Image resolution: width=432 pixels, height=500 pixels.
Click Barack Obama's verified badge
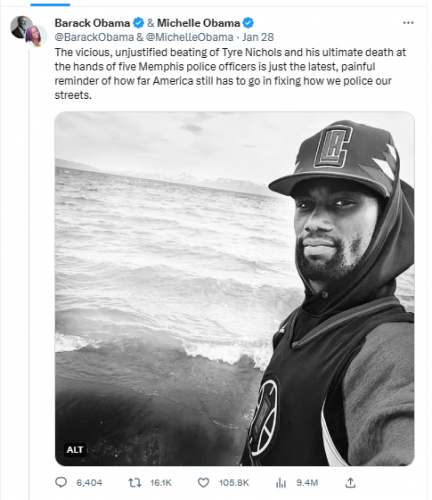(x=139, y=23)
